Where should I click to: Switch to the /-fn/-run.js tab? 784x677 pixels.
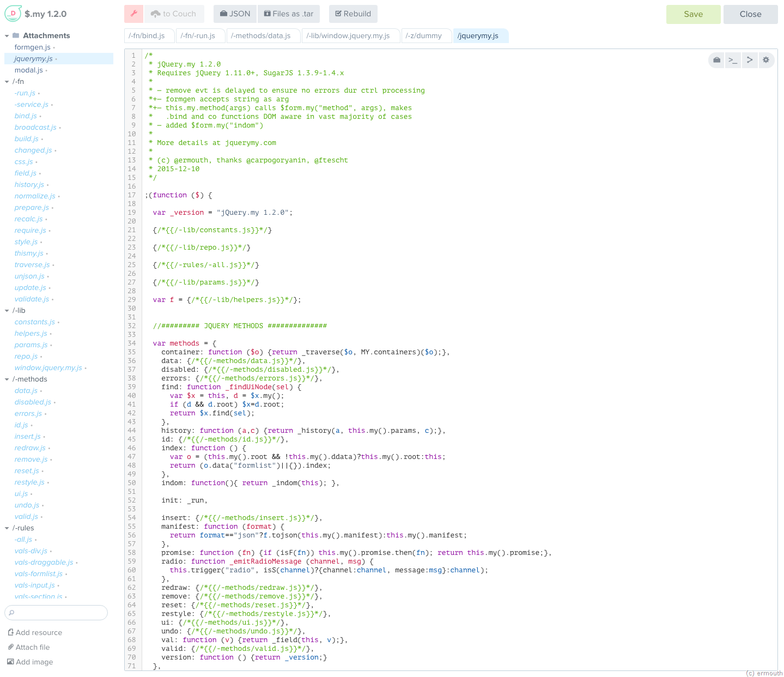pos(200,35)
